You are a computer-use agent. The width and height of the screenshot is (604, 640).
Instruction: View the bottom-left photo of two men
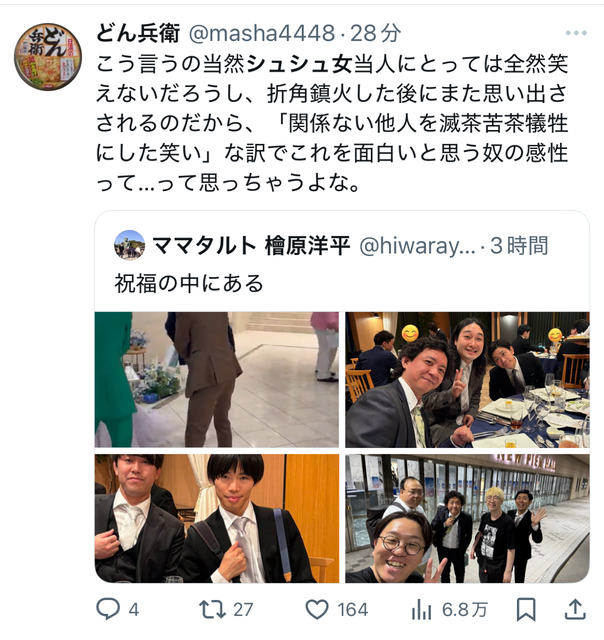217,518
